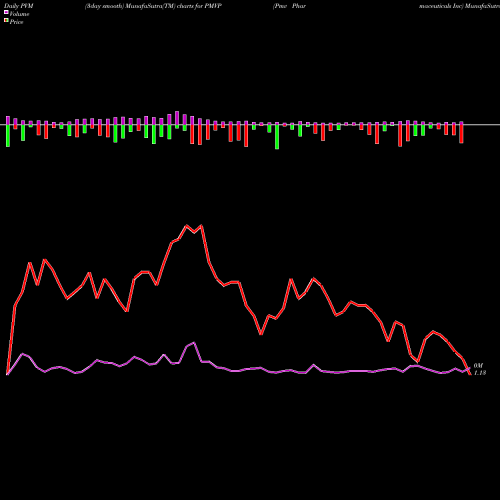
Task: Click the Volume legend swatch
Action: (6, 12)
